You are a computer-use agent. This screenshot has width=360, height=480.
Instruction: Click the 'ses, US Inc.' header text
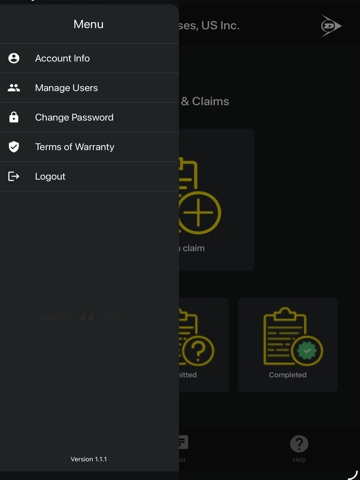click(209, 26)
